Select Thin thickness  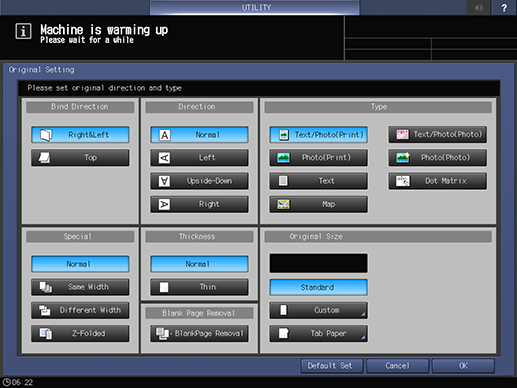tap(199, 287)
